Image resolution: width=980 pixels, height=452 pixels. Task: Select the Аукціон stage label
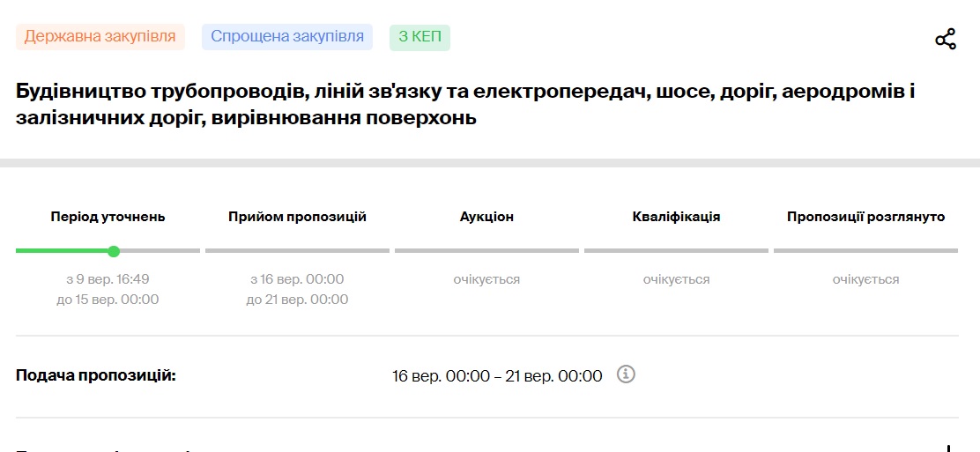tap(486, 217)
